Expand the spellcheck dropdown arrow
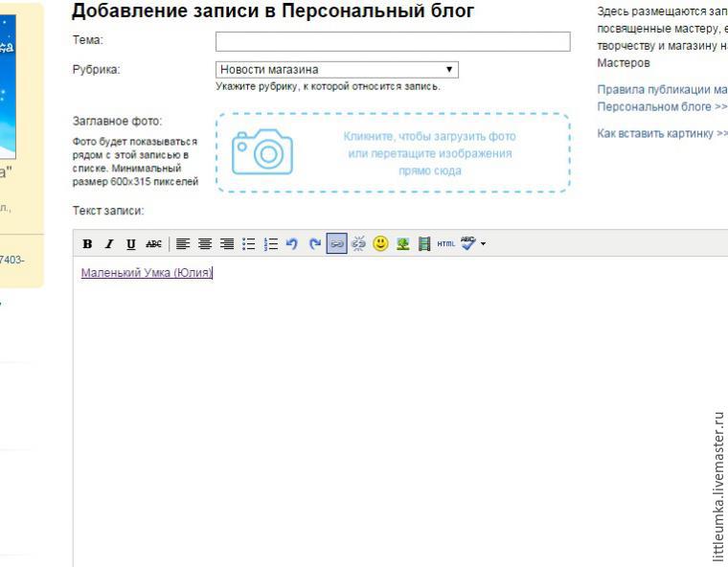 point(484,244)
